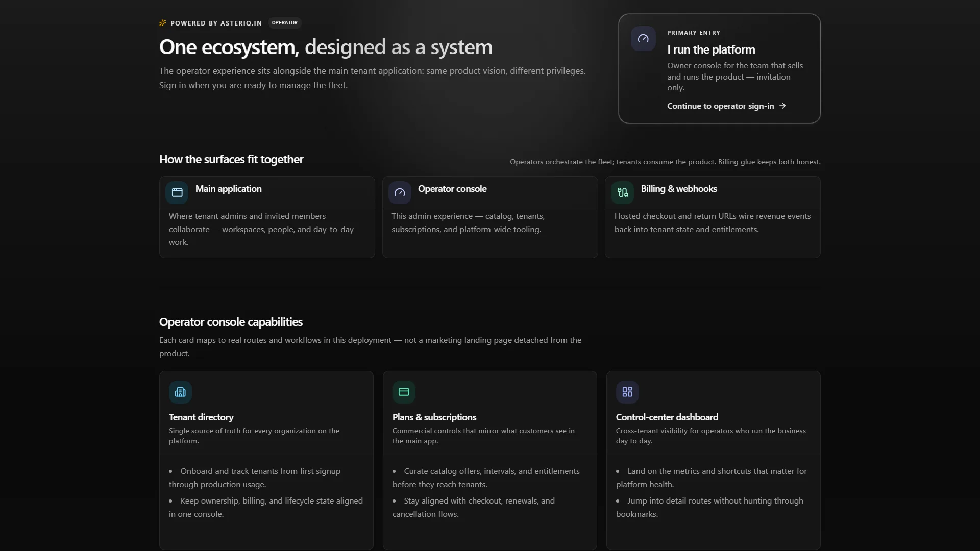Viewport: 980px width, 551px height.
Task: Click the Control-center dashboard grid icon
Action: (627, 392)
